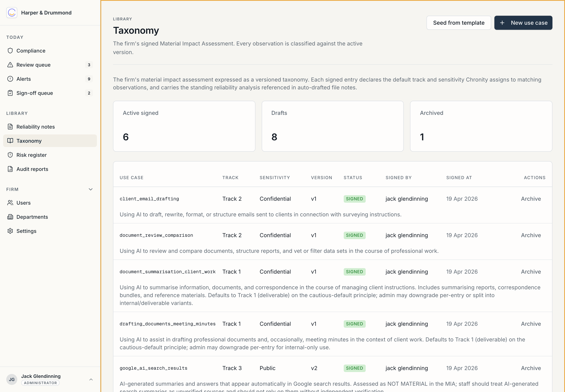
Task: Click the plus icon in New use case
Action: (502, 23)
